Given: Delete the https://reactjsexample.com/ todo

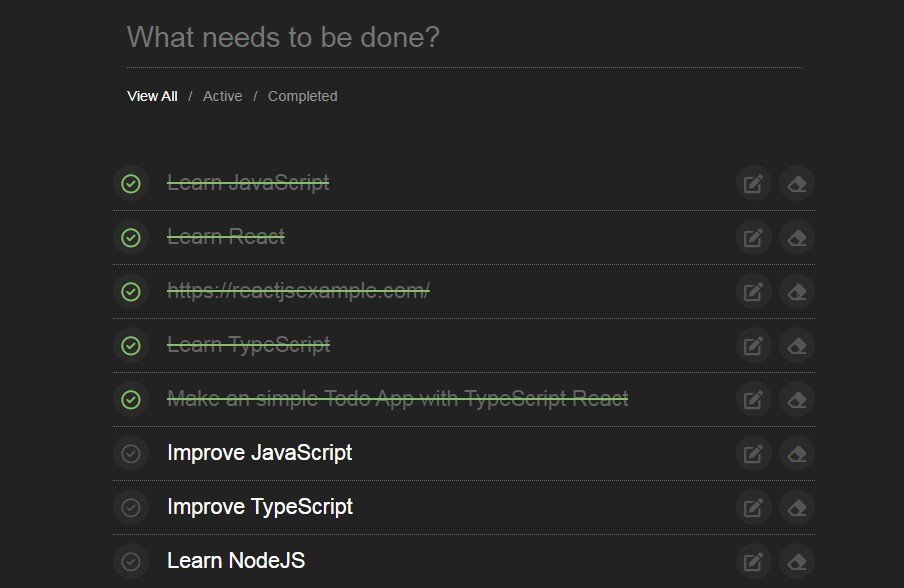Looking at the screenshot, I should point(796,291).
